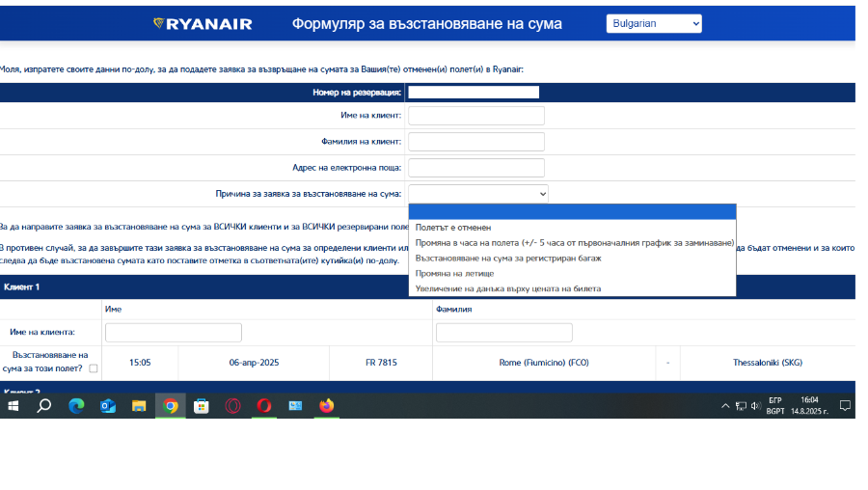Click the Rome (Fiumicino) (FCO) cell
This screenshot has height=490, width=868.
[x=544, y=363]
